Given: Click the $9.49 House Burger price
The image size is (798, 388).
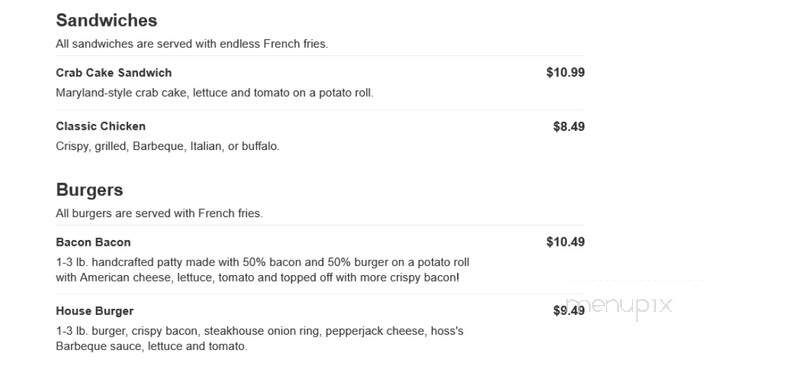Looking at the screenshot, I should [569, 311].
